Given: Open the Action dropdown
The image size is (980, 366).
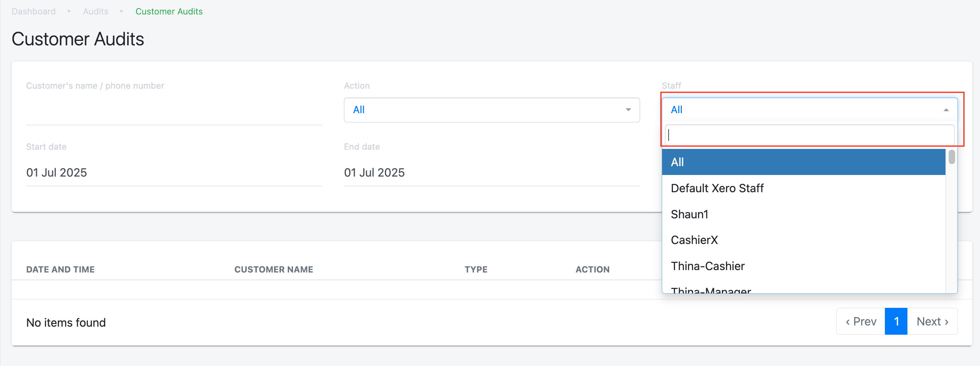Looking at the screenshot, I should [491, 110].
